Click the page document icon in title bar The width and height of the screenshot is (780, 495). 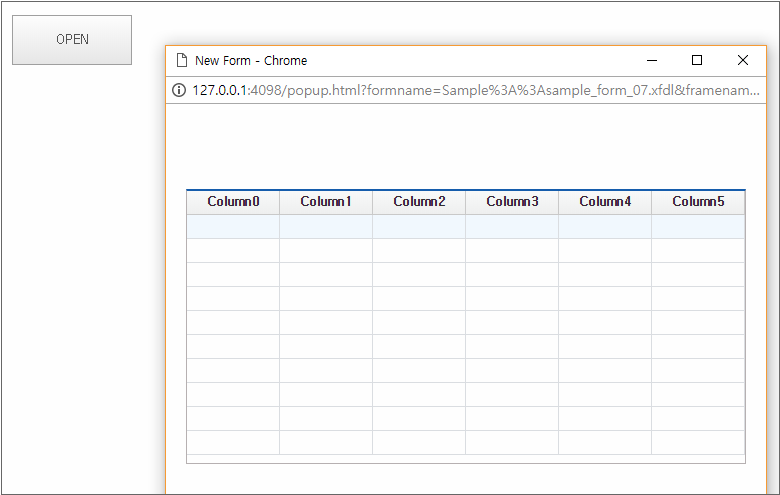click(181, 61)
